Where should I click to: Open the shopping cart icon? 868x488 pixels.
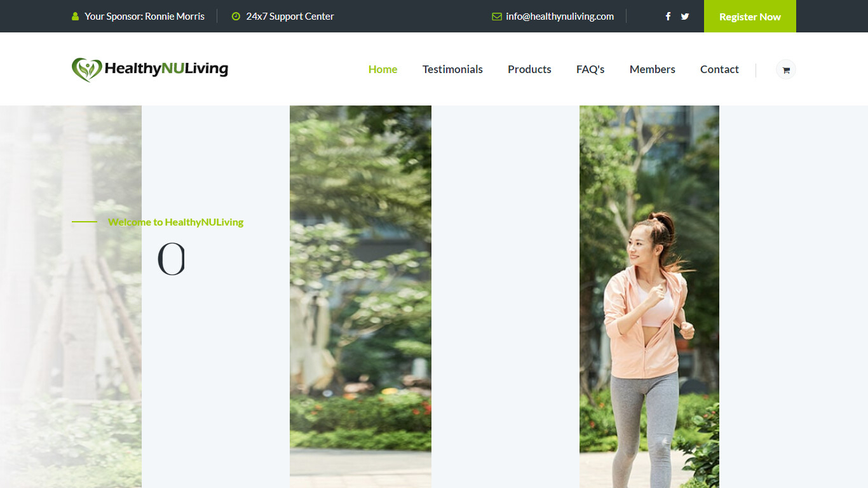pyautogui.click(x=786, y=70)
